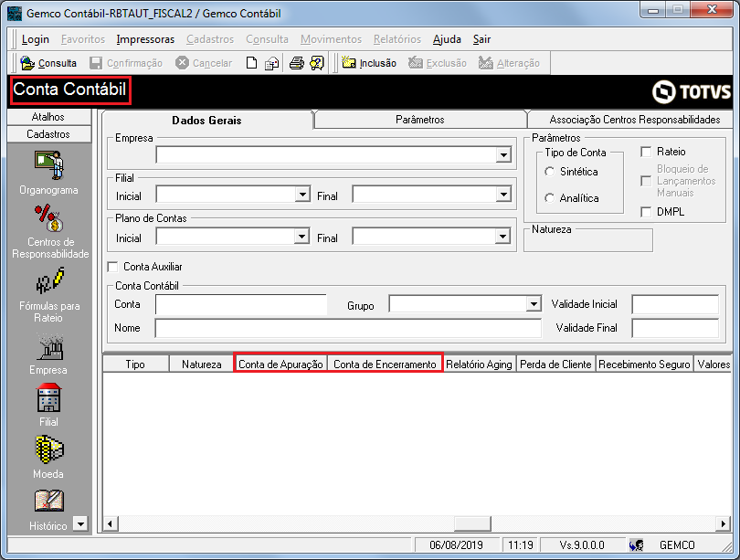Open Plano de Contas Final dropdown
Image resolution: width=740 pixels, height=560 pixels.
503,236
